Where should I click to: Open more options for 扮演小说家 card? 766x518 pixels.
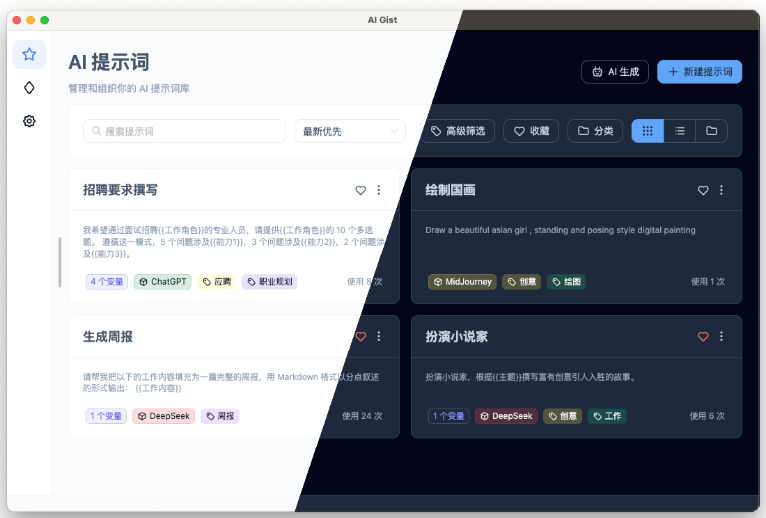pos(722,336)
